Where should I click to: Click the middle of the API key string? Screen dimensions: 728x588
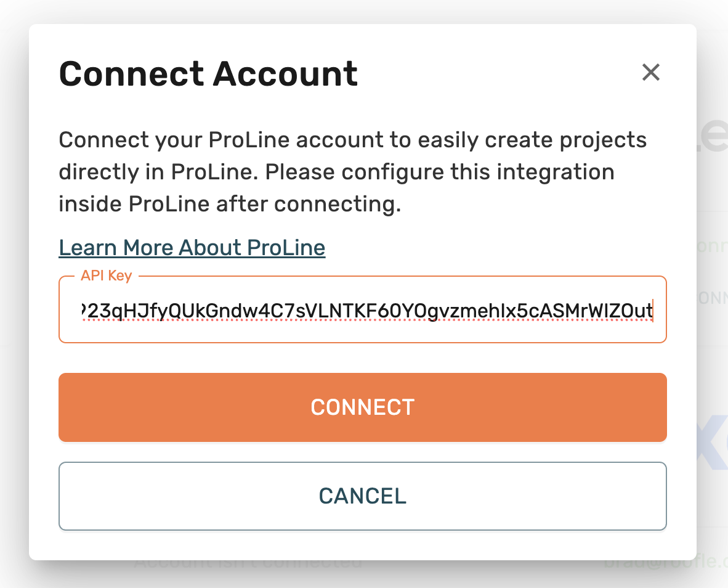pos(366,312)
